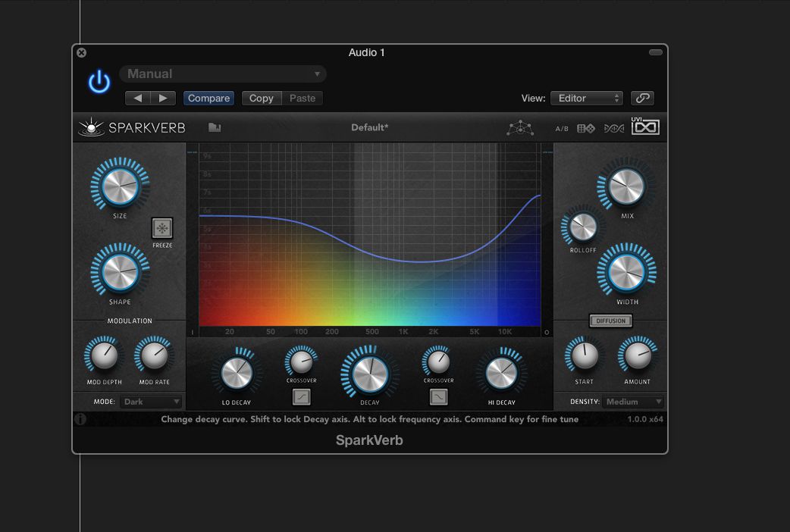The image size is (790, 532).
Task: Click the Copy button
Action: (262, 99)
